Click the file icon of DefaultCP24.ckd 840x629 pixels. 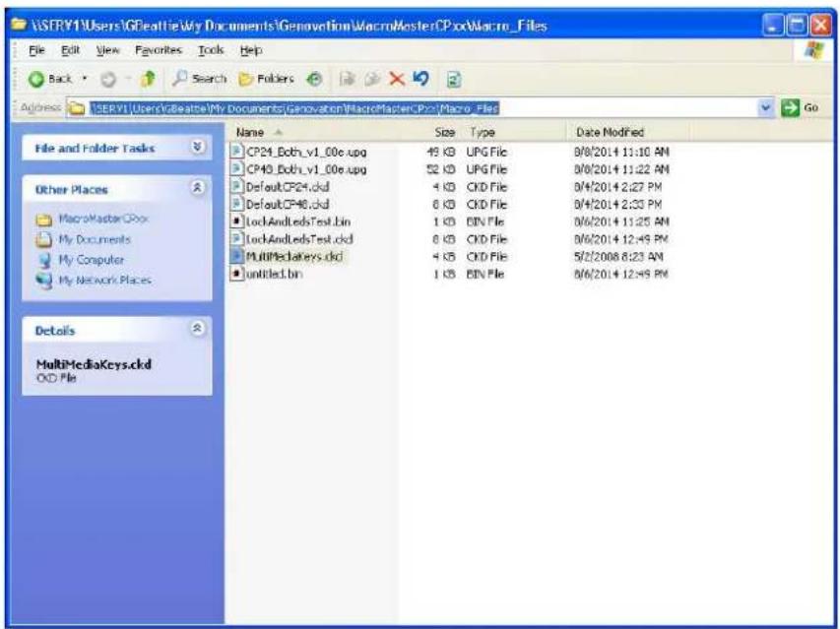236,187
